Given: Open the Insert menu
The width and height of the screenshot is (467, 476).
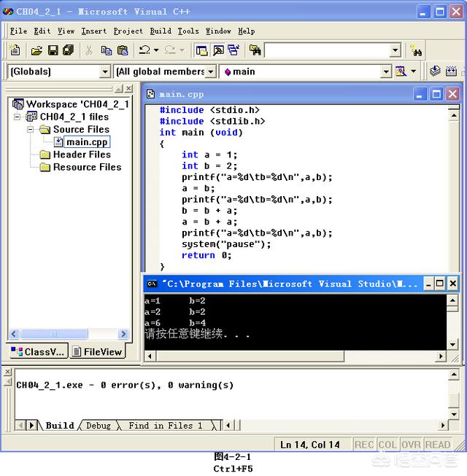Looking at the screenshot, I should point(94,31).
